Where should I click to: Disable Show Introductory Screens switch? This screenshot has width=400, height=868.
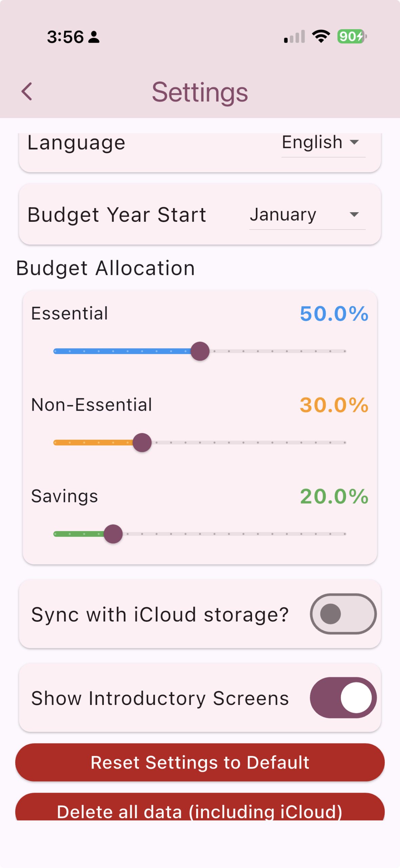(343, 697)
